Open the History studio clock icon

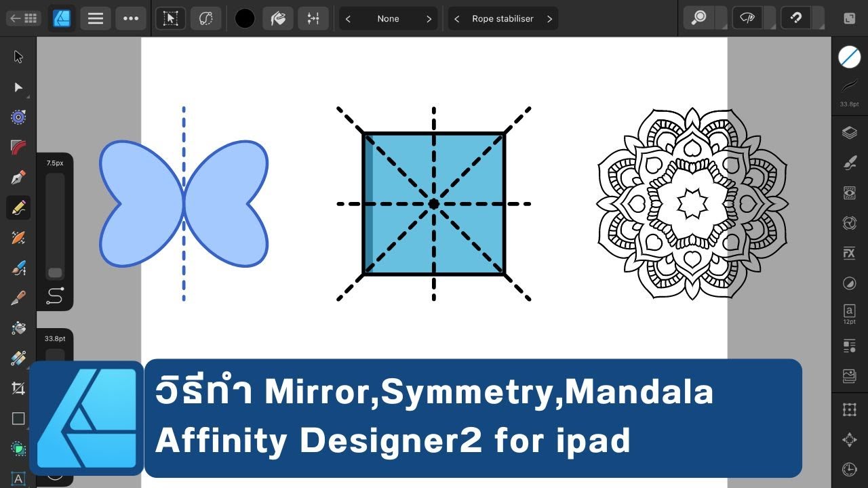point(849,469)
